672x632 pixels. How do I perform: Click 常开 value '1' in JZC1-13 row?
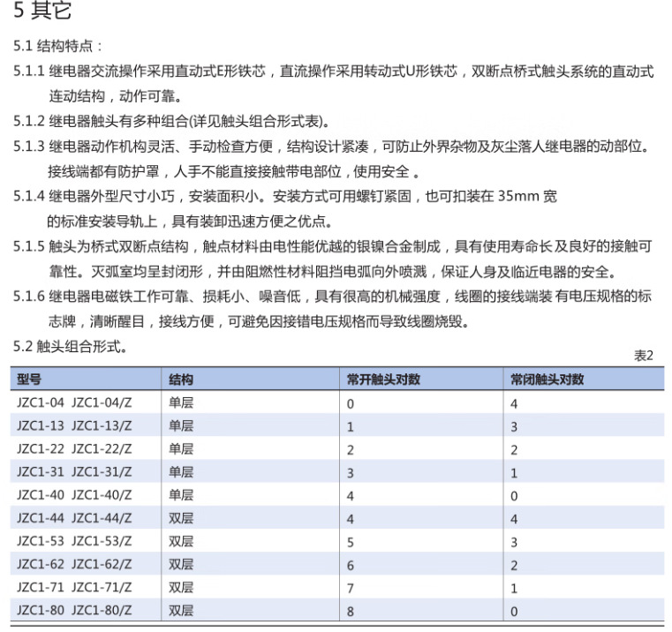coord(351,427)
